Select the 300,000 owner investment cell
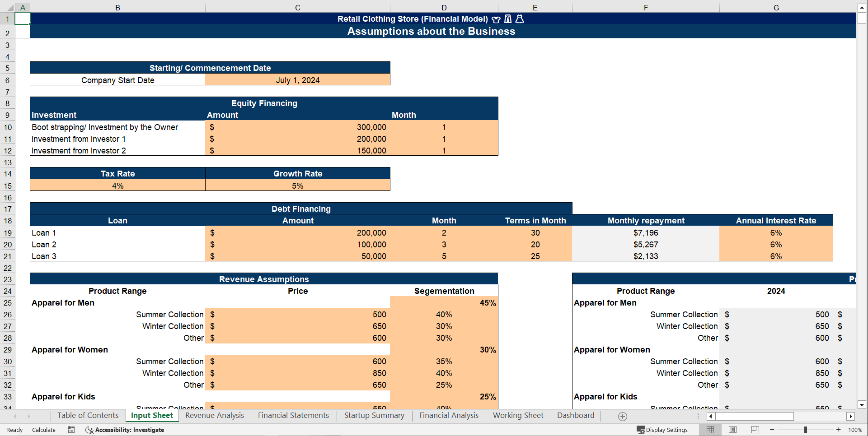This screenshot has height=436, width=868. click(297, 127)
